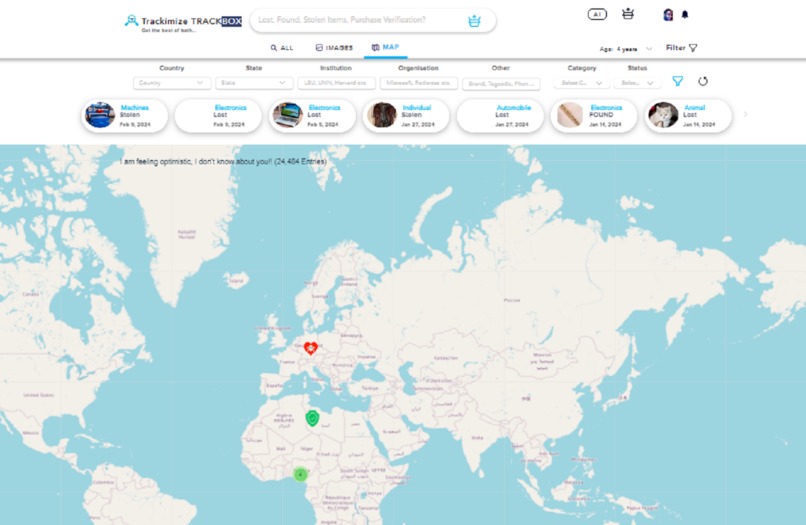Open the Country dropdown

pyautogui.click(x=172, y=83)
